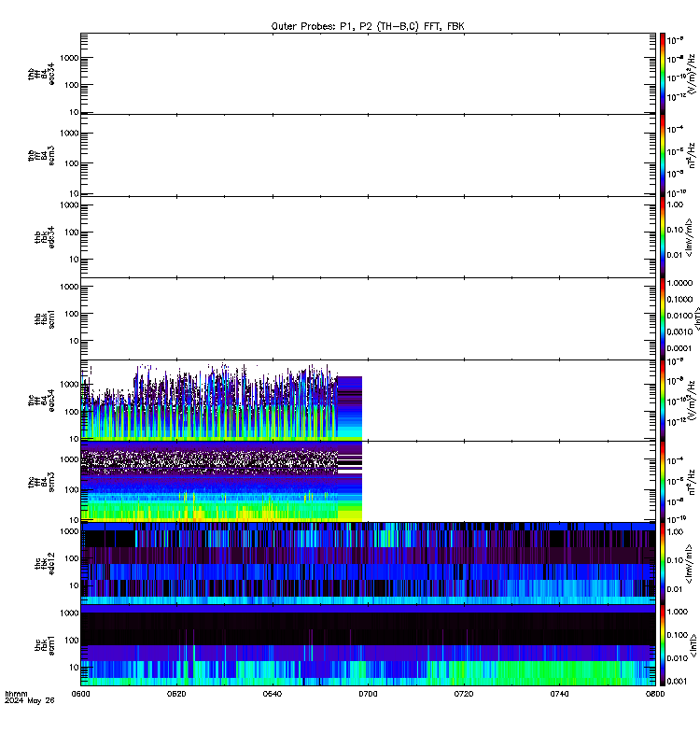The image size is (700, 747).
Task: Select the thc fbk scm1 panel label
Action: tap(45, 645)
